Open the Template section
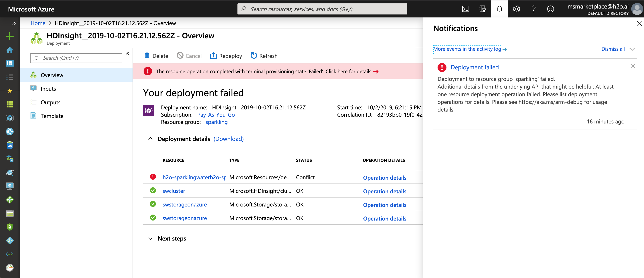644x278 pixels. point(52,116)
